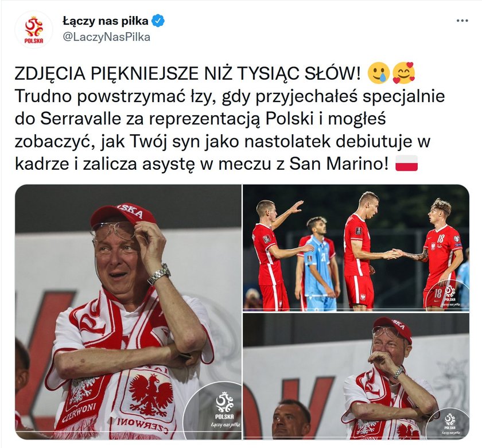The height and width of the screenshot is (448, 482).
Task: Click the smiling face with tear emoji
Action: click(x=379, y=74)
